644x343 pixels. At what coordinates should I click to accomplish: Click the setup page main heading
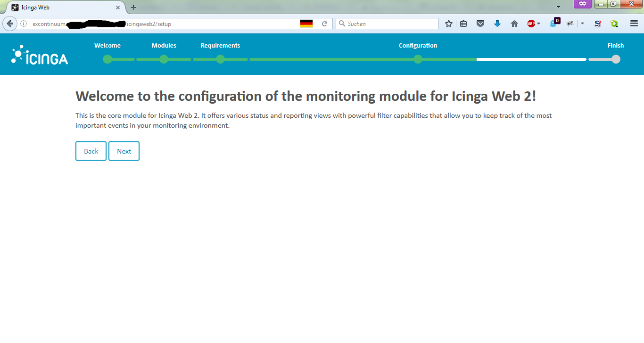click(306, 96)
